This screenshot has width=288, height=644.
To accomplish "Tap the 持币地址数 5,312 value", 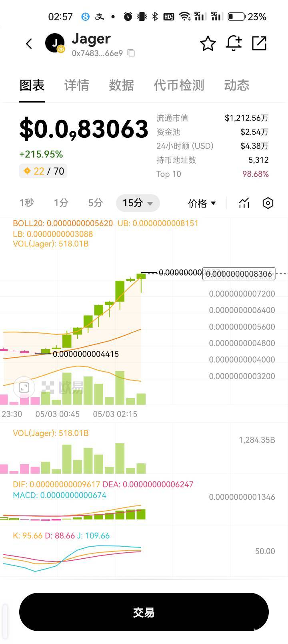I will tap(258, 160).
